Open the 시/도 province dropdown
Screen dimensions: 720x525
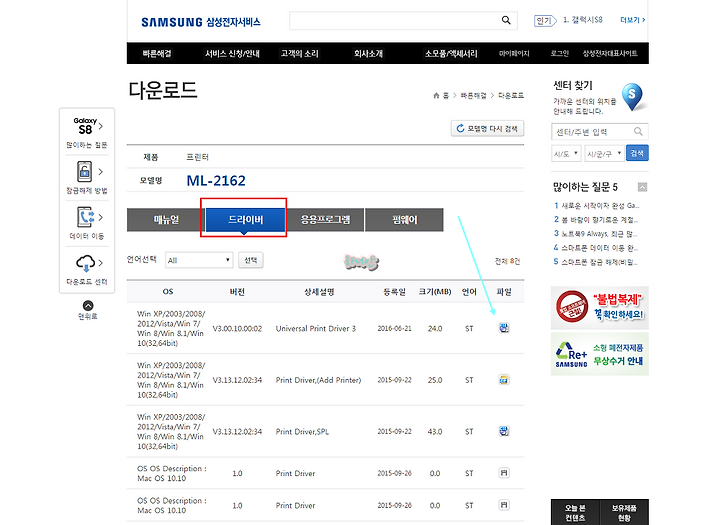[566, 153]
